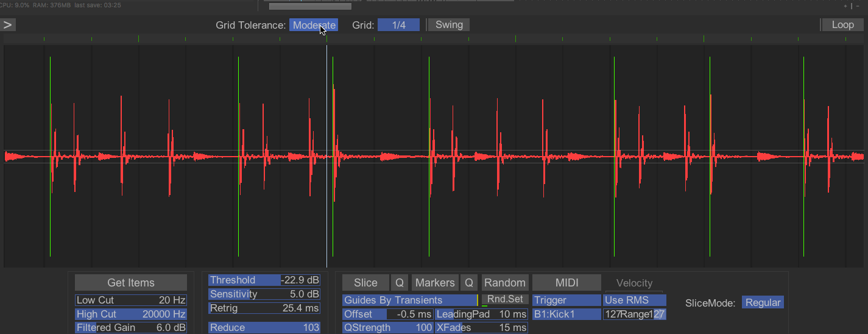Click the Reduce slider
This screenshot has width=868, height=334.
264,328
